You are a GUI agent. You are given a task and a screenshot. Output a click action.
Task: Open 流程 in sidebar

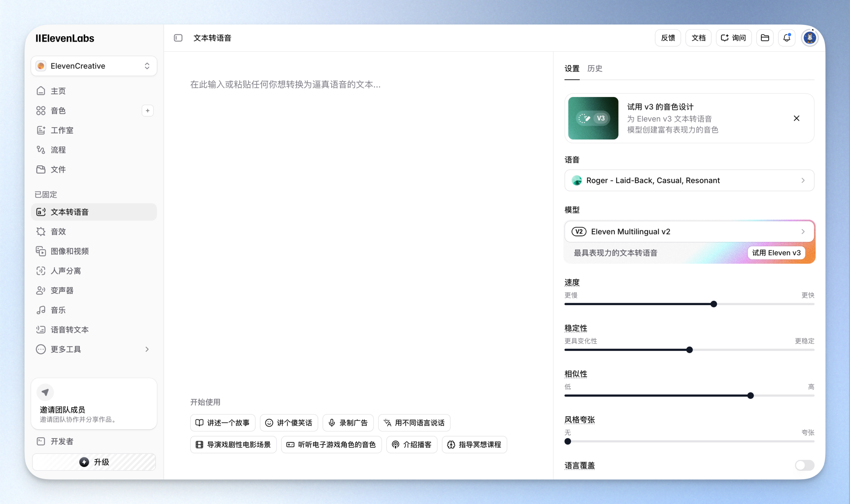(x=94, y=150)
